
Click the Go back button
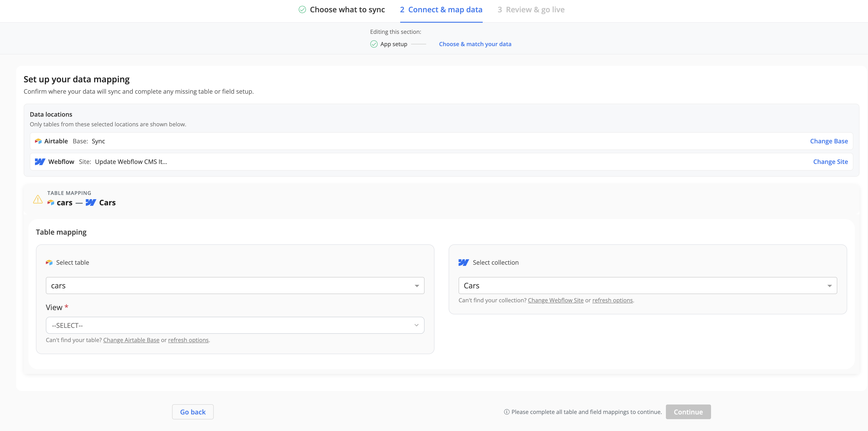click(x=193, y=412)
